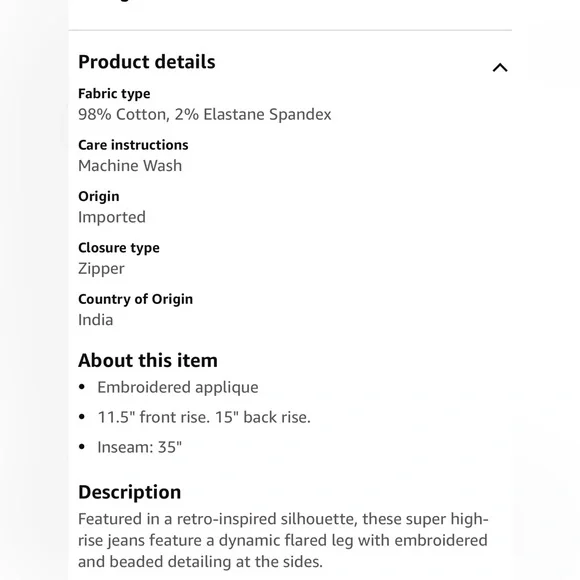Click the Inseam: 35" bullet

tap(139, 447)
